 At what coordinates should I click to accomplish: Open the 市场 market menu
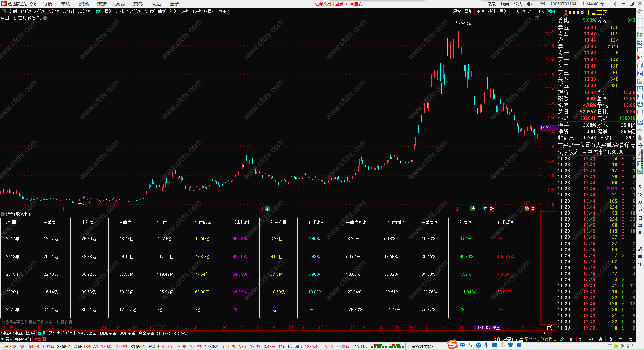[x=66, y=4]
